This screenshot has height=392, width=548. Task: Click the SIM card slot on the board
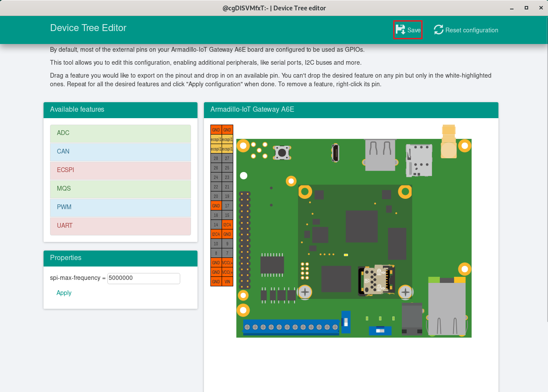[x=419, y=160]
